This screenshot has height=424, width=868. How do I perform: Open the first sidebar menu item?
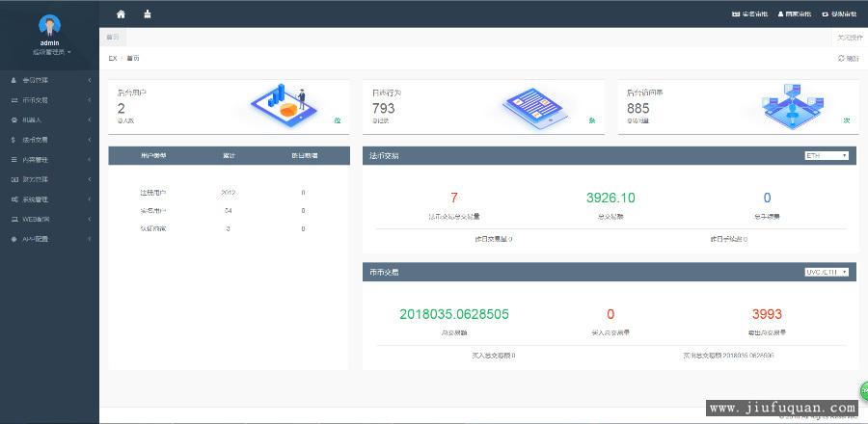click(48, 80)
